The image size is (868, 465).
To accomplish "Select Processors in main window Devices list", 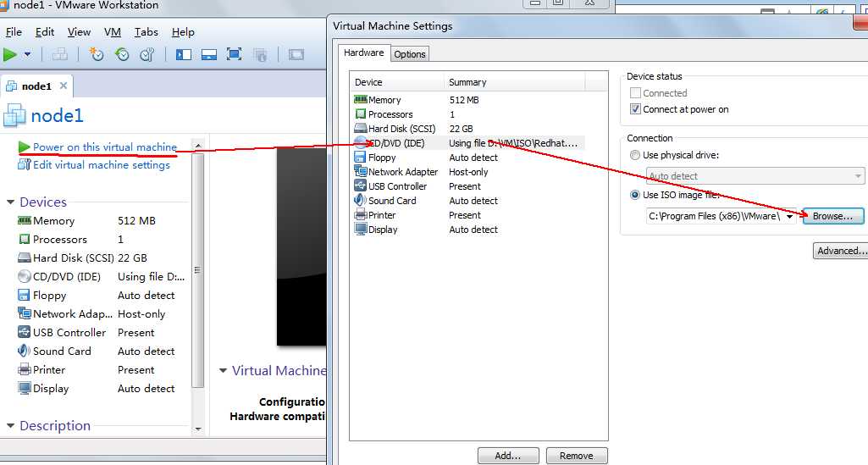I will 102,240.
